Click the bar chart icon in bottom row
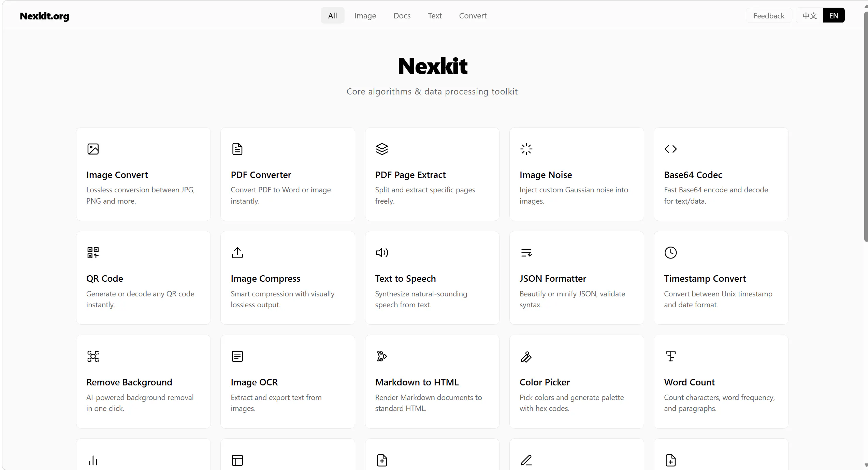 93,460
